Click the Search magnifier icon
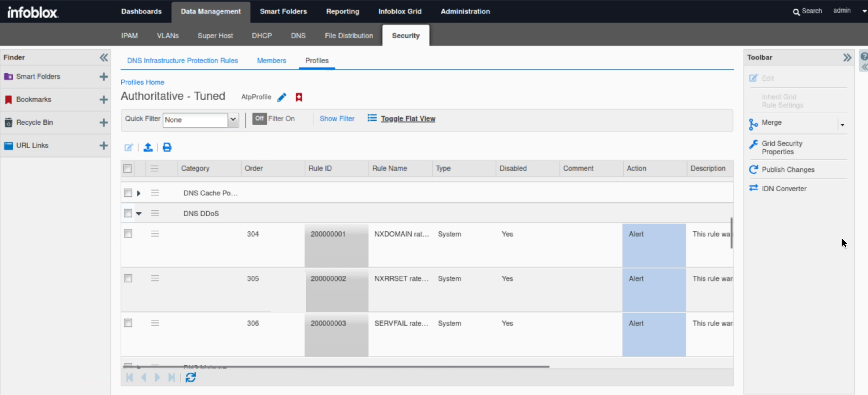Viewport: 868px width, 395px height. click(796, 12)
